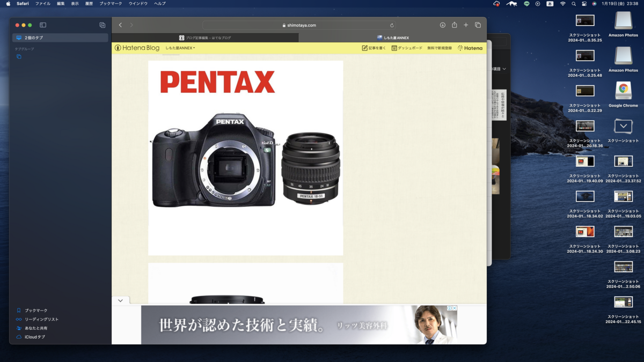
Task: Click the date and time 1月19日(金) 23:38
Action: (x=620, y=4)
